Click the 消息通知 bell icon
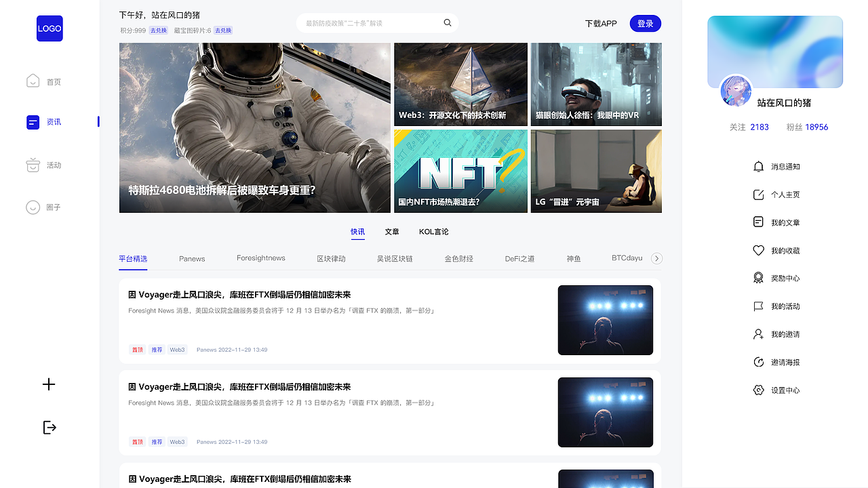Viewport: 868px width, 488px height. click(759, 167)
